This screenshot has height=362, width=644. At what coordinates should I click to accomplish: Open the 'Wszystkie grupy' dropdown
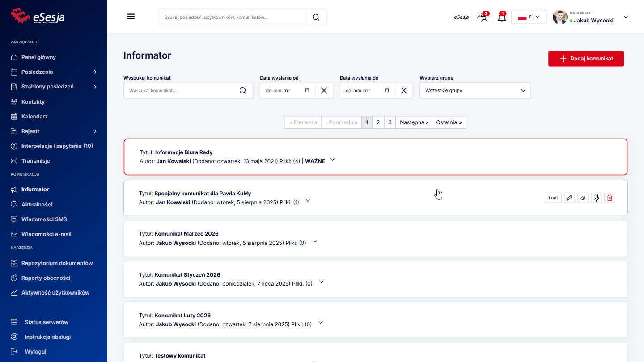click(x=475, y=90)
